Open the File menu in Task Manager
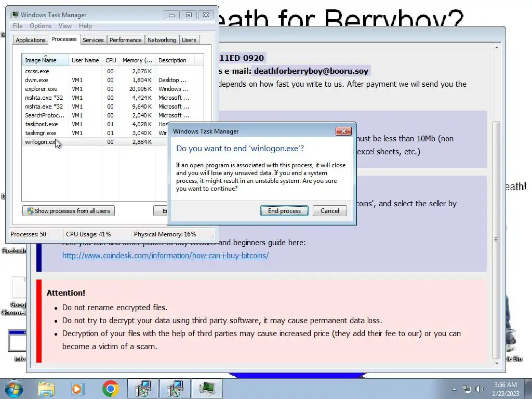The width and height of the screenshot is (532, 399). (x=18, y=26)
